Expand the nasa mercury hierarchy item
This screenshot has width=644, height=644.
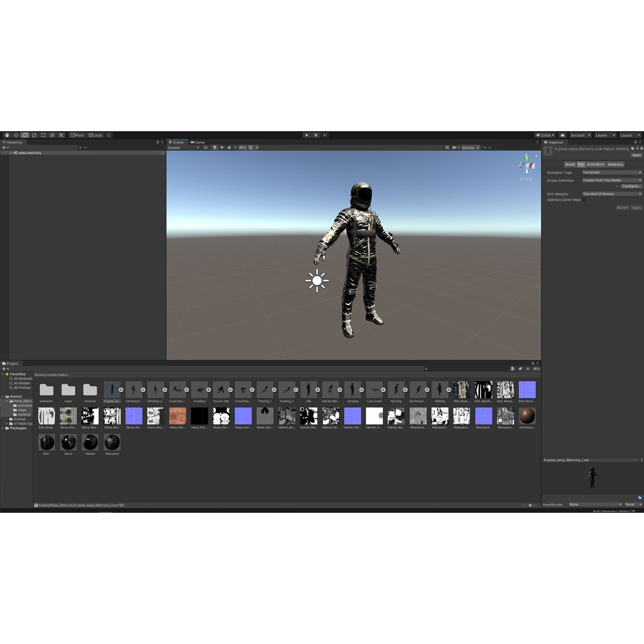pyautogui.click(x=10, y=153)
